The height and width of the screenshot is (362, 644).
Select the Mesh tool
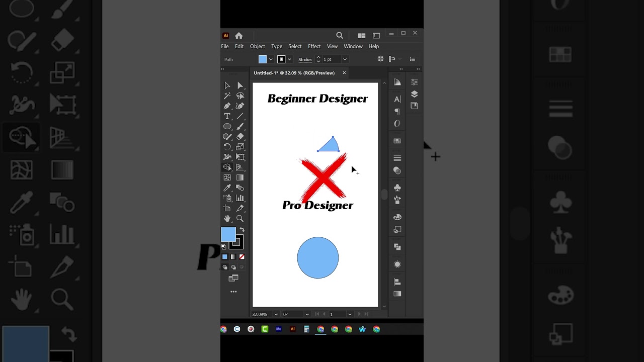(227, 177)
